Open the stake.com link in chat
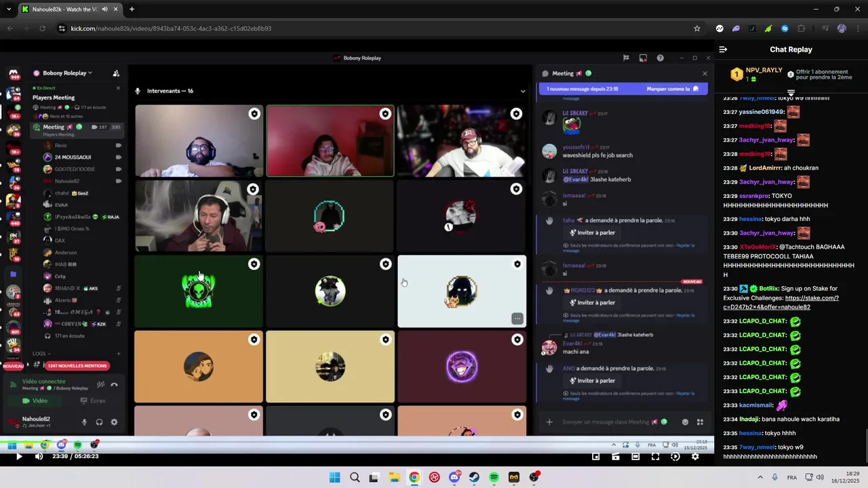 click(781, 302)
